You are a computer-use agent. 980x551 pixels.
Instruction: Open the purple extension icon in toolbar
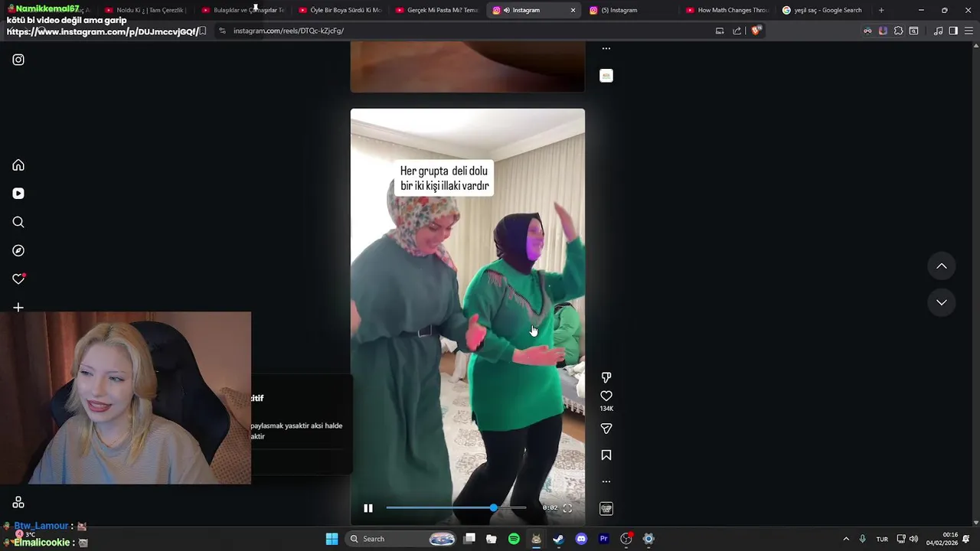883,31
